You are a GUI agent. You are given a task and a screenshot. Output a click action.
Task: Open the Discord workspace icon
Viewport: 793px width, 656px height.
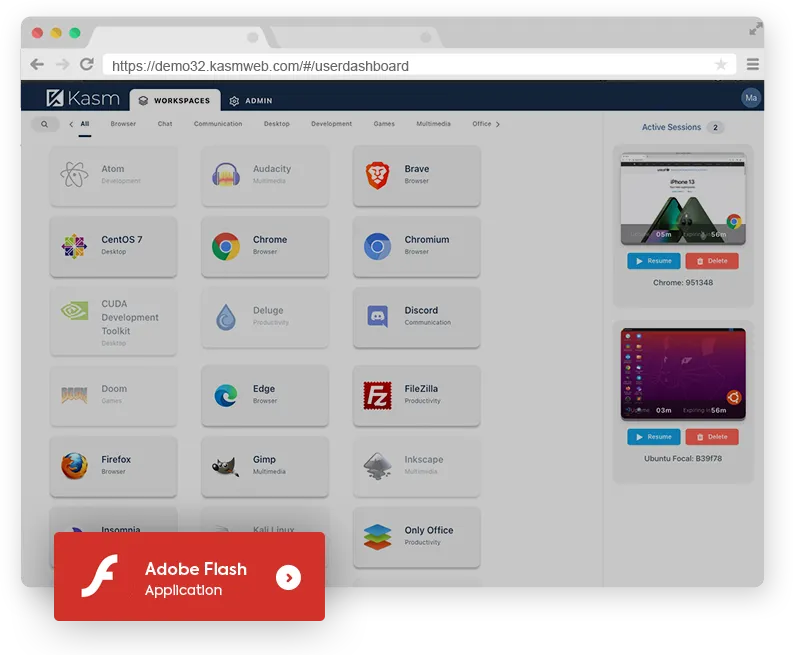click(x=377, y=317)
